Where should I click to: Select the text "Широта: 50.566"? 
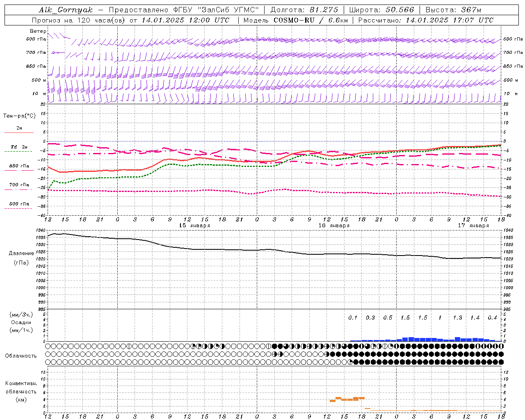point(381,10)
